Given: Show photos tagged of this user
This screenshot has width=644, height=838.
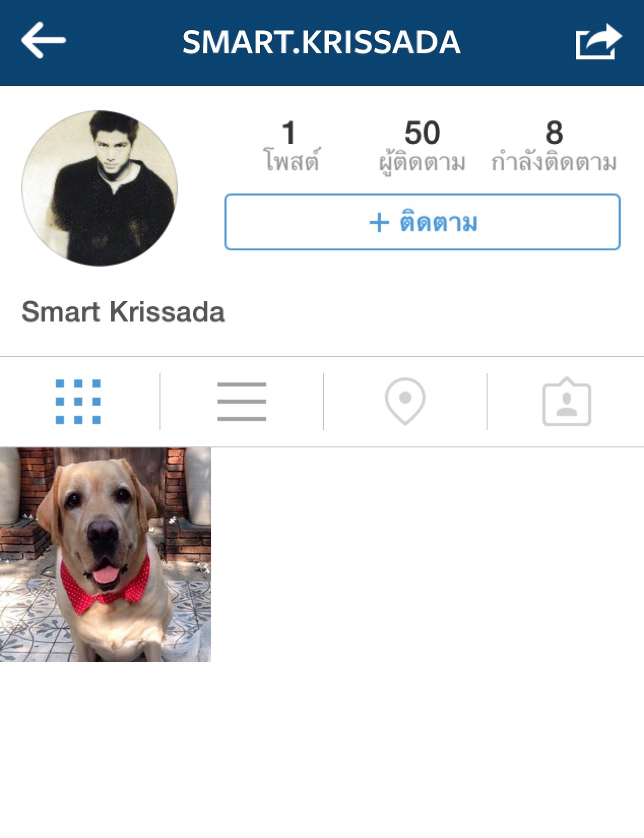Looking at the screenshot, I should [566, 401].
